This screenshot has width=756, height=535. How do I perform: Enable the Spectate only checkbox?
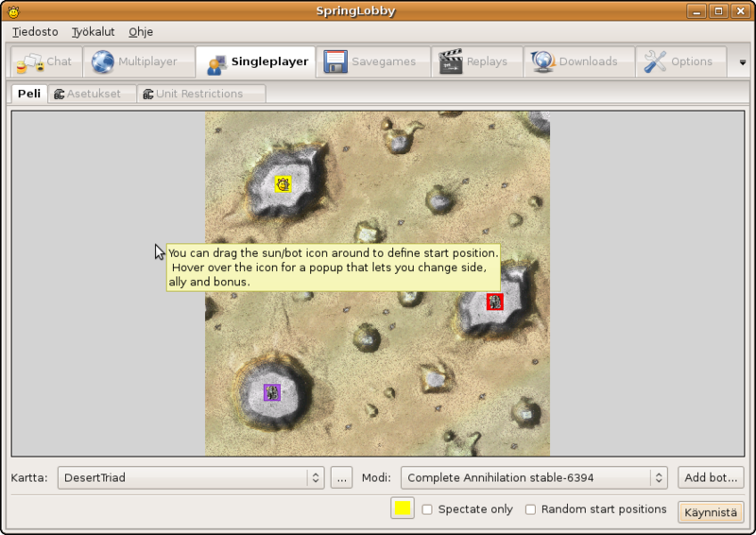click(x=427, y=509)
